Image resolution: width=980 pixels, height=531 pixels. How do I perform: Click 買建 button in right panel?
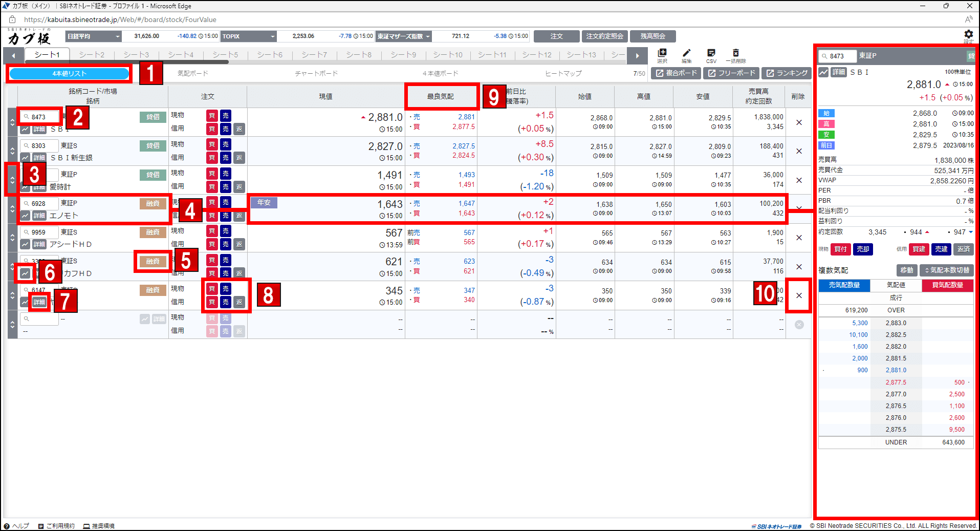919,249
